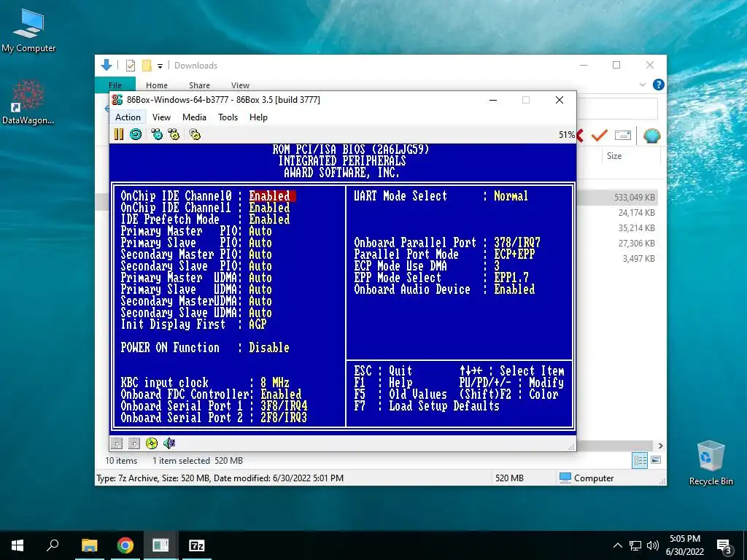
Task: Send Ctrl+Alt+Esc via yellow key icon
Action: pyautogui.click(x=174, y=134)
